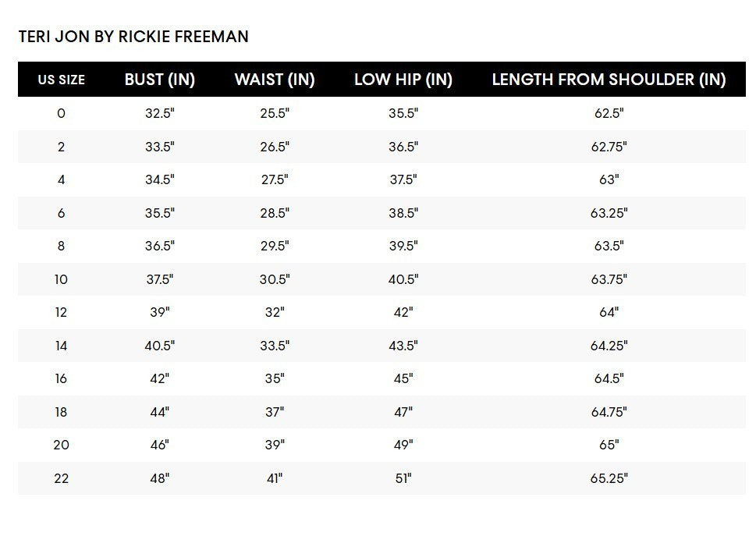Click US size 20 row label
The height and width of the screenshot is (536, 756).
pos(61,445)
